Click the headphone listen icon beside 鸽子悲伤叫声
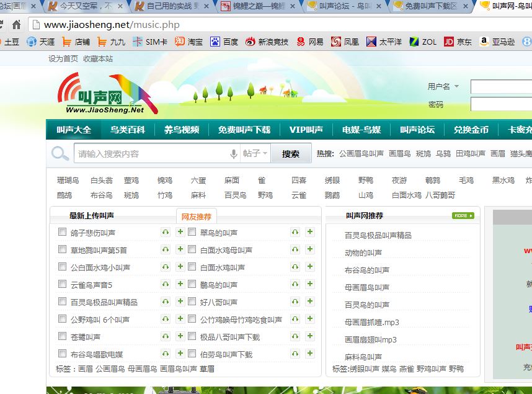 tap(166, 232)
